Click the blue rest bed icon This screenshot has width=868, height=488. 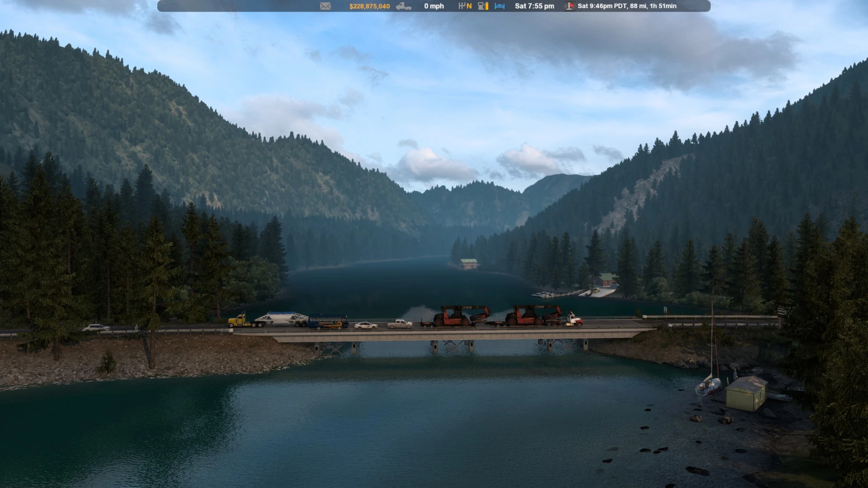[500, 6]
